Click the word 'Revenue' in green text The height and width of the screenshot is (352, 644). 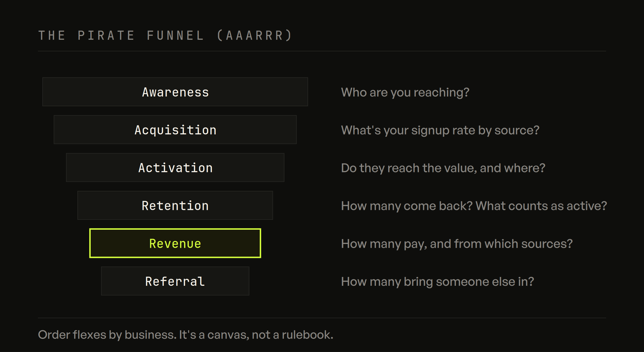[x=175, y=244]
